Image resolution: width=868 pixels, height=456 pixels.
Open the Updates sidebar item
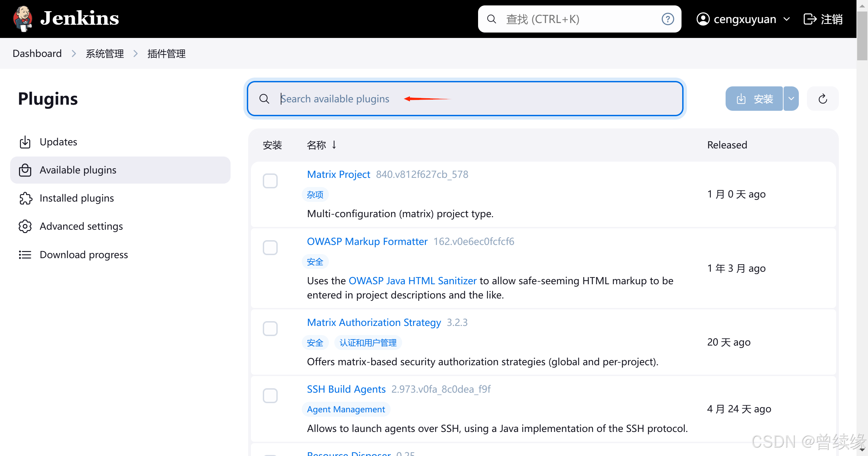tap(120, 142)
